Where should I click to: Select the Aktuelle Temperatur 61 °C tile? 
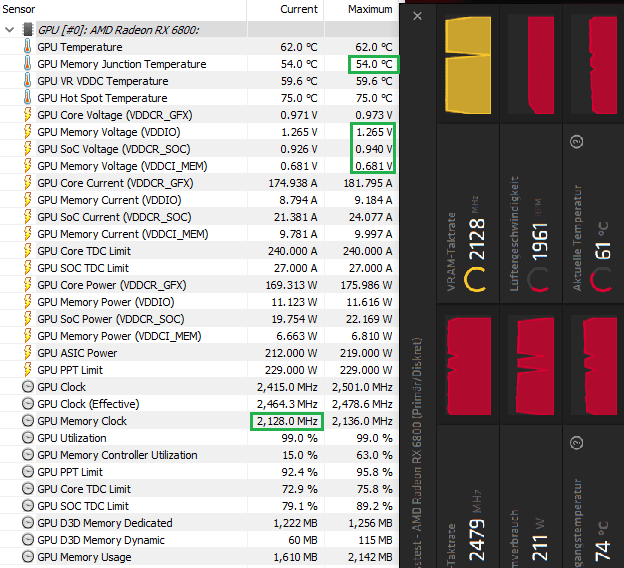click(x=593, y=213)
